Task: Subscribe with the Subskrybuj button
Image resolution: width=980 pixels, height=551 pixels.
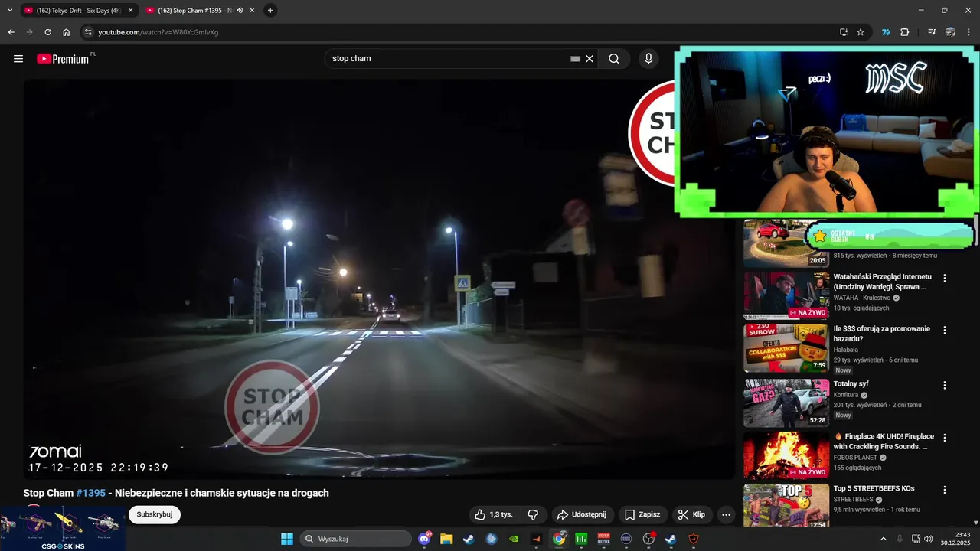Action: click(155, 514)
